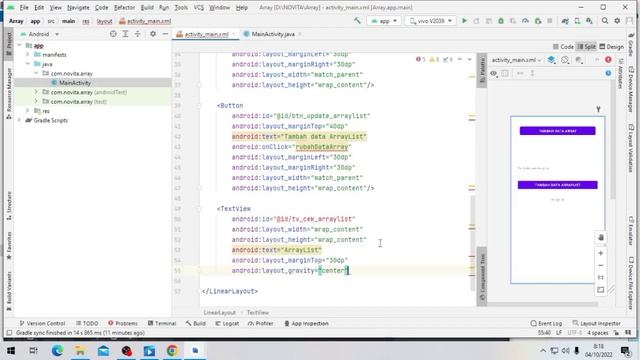
Task: Expand com.novita.array (androidTest) package
Action: pyautogui.click(x=36, y=92)
